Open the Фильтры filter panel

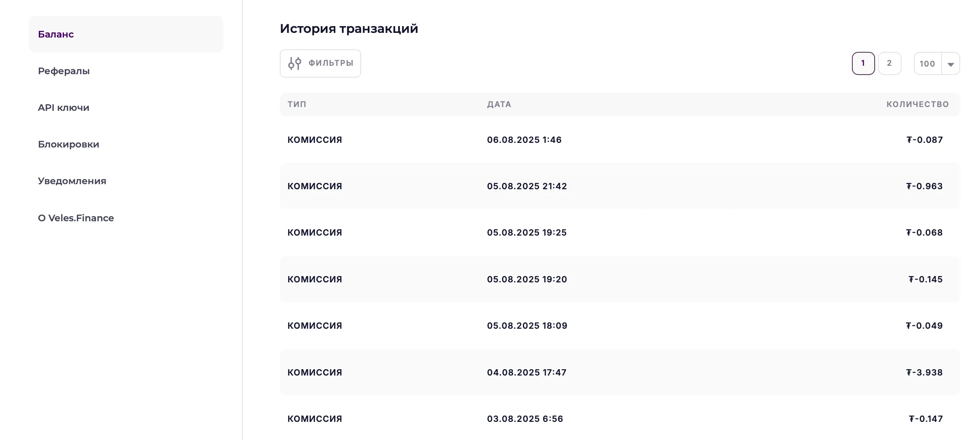320,63
